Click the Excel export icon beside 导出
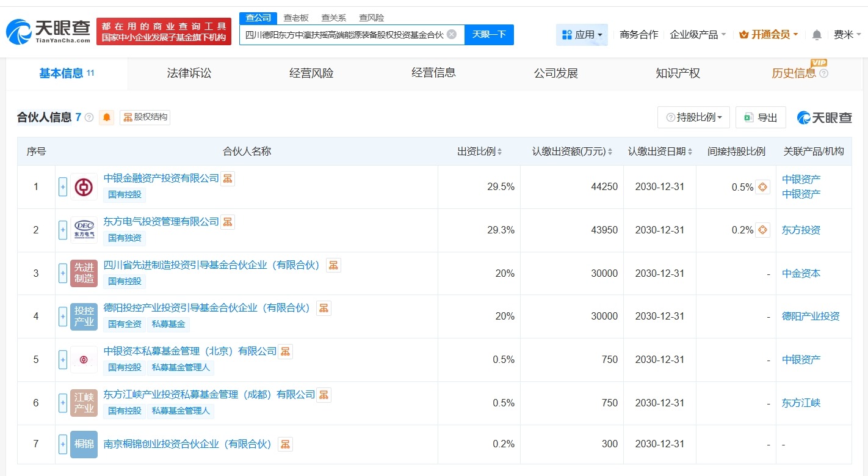The height and width of the screenshot is (476, 868). pos(750,117)
